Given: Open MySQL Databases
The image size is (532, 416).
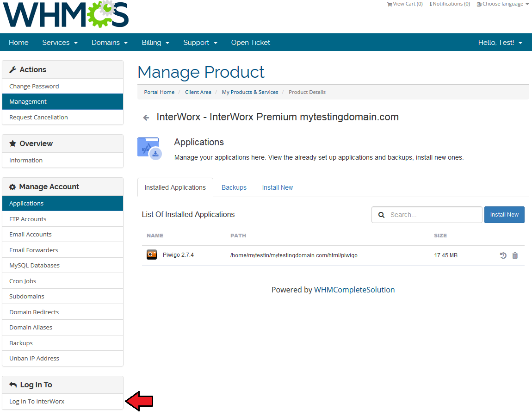Looking at the screenshot, I should [63, 265].
